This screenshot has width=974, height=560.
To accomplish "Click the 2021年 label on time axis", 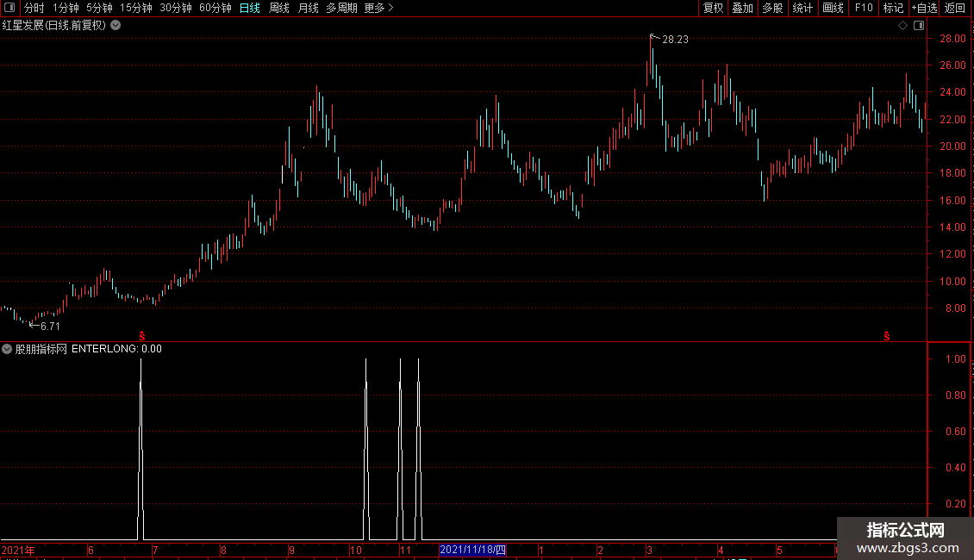I will [x=18, y=550].
